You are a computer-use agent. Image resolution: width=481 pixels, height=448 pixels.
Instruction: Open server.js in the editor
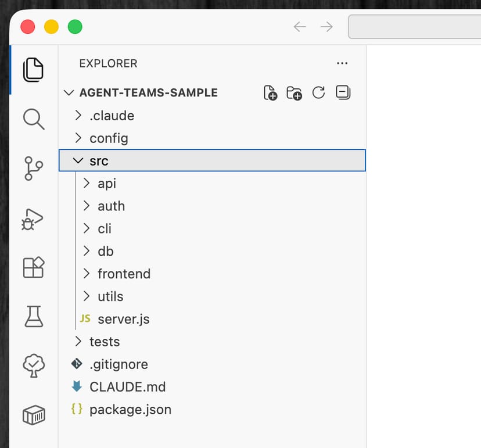click(124, 319)
